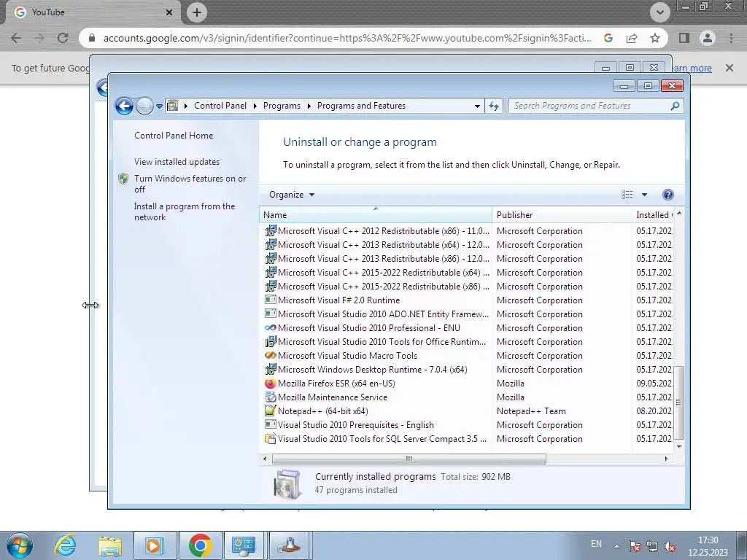Click the search magnifier icon
747x560 pixels.
[x=675, y=106]
